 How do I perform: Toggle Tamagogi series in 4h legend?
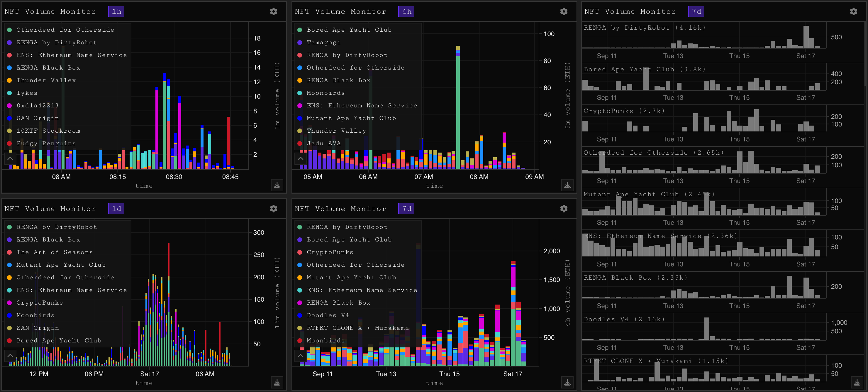click(x=323, y=43)
